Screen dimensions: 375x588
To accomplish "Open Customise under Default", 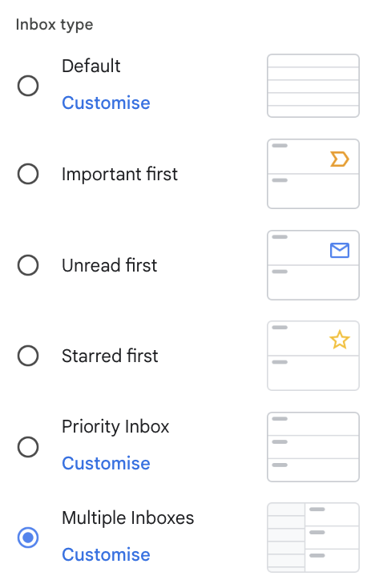I will click(106, 103).
